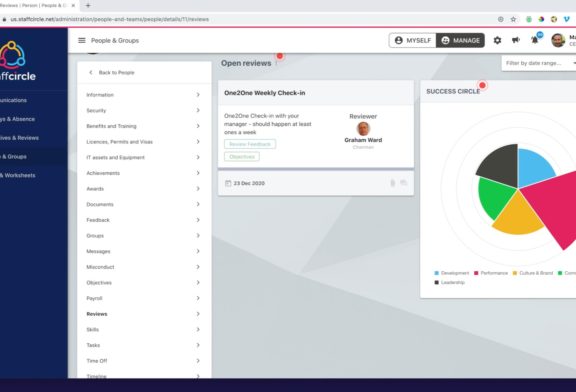Switch to MYSELF mode
The height and width of the screenshot is (392, 576).
413,40
